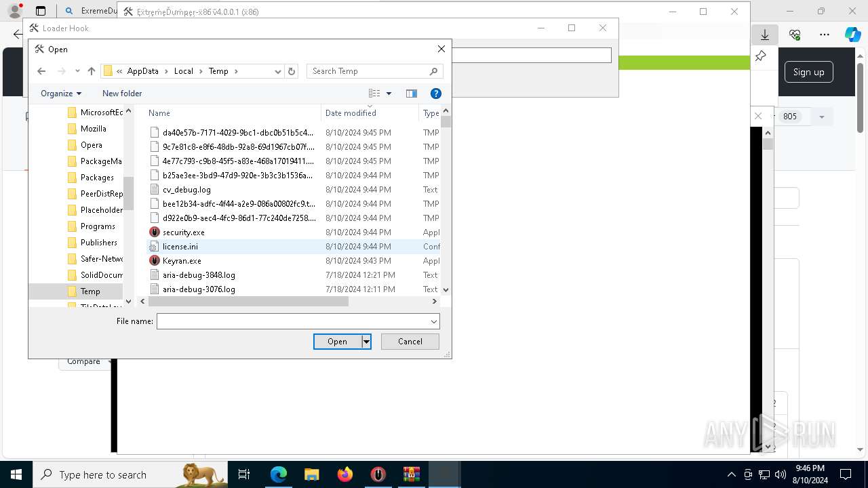This screenshot has height=488, width=868.
Task: Select the SolidDocuments folder
Action: [101, 275]
